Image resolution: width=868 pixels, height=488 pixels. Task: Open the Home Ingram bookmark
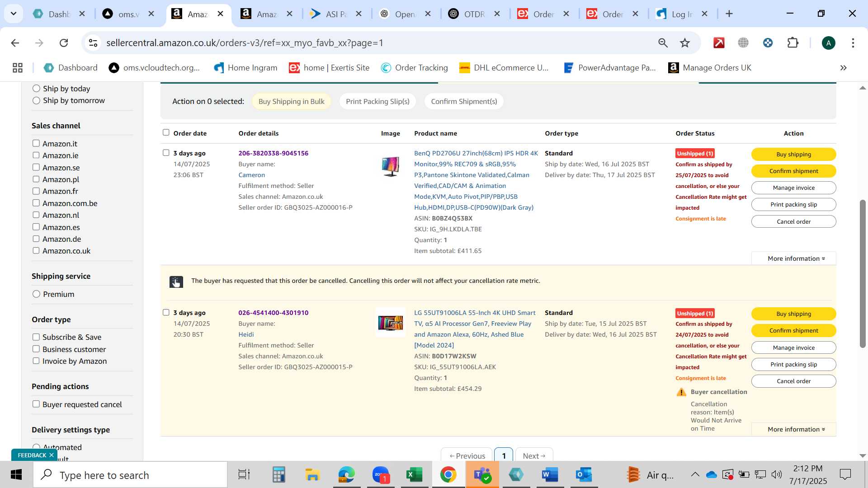[x=245, y=68]
